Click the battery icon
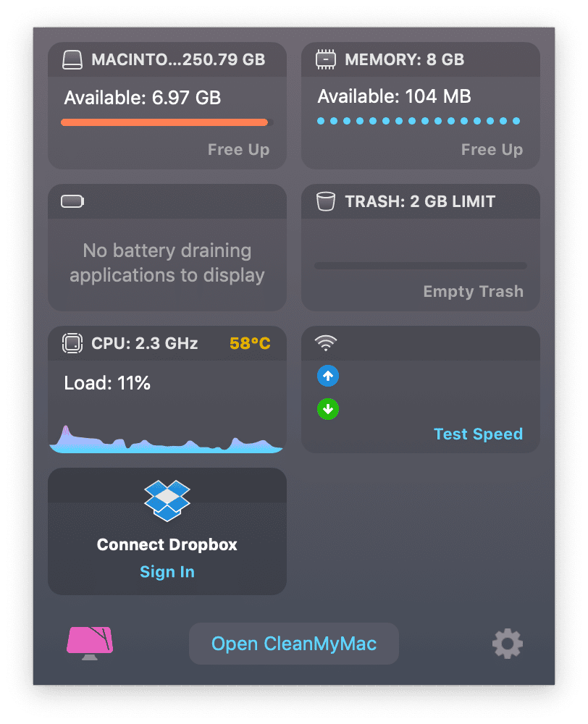The height and width of the screenshot is (724, 588). click(72, 201)
